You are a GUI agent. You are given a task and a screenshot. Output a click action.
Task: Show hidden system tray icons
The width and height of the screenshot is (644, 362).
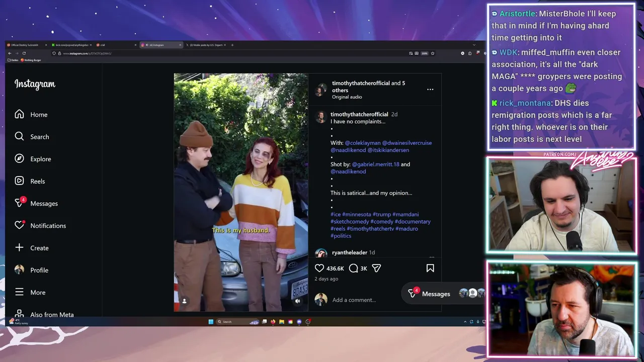pos(465,322)
